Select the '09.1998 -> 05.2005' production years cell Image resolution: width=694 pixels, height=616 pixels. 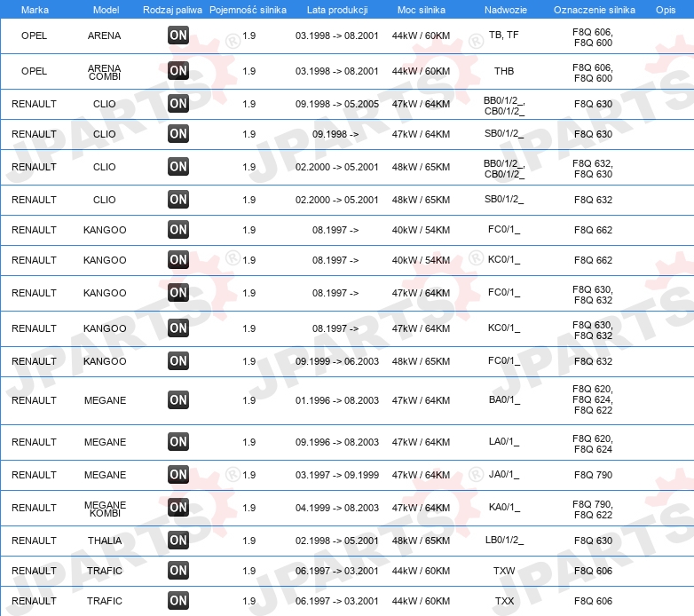click(337, 104)
